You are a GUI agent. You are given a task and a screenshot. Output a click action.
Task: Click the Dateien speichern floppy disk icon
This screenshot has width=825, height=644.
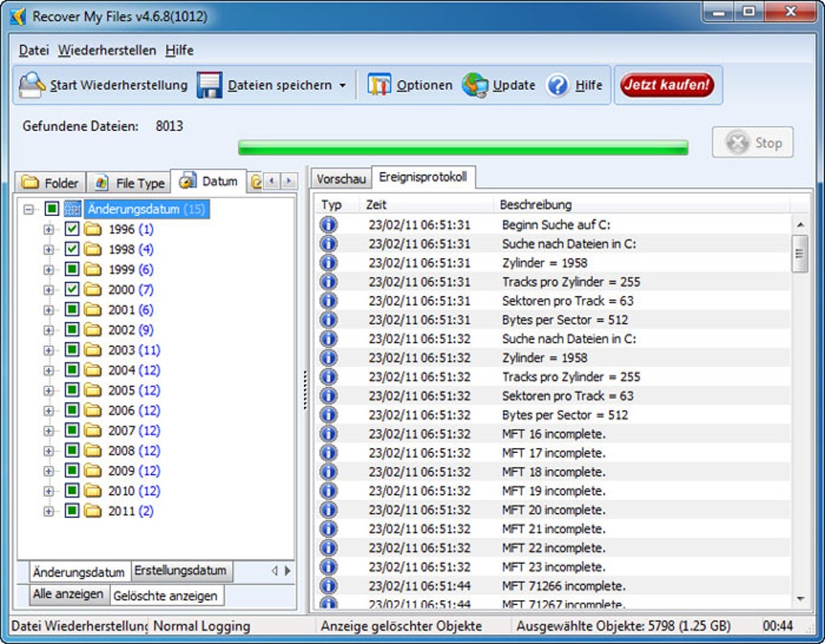tap(209, 85)
